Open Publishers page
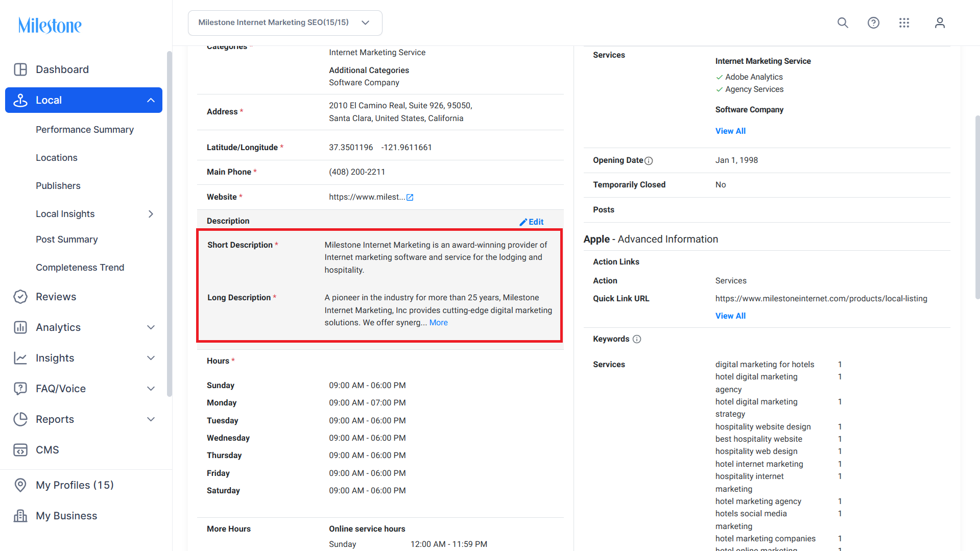The image size is (980, 551). tap(58, 186)
